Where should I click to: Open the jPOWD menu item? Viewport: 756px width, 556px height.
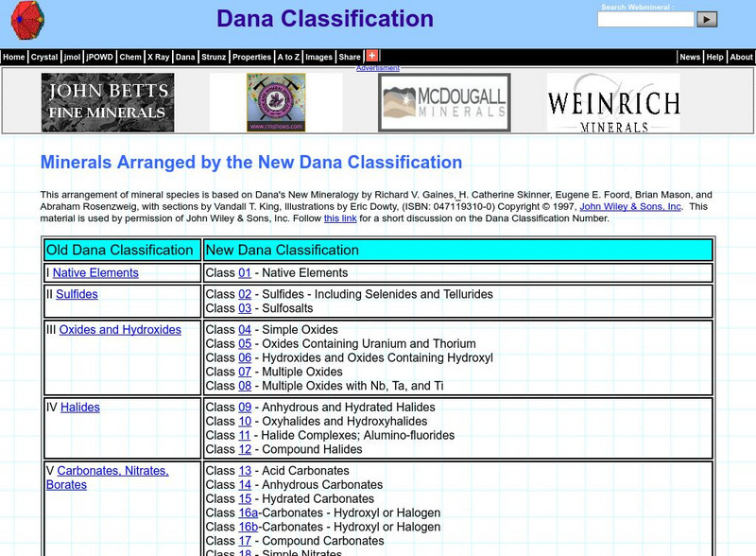tap(100, 57)
